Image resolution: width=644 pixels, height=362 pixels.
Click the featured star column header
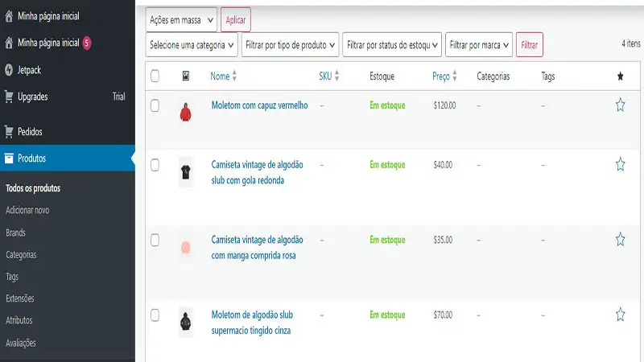620,76
